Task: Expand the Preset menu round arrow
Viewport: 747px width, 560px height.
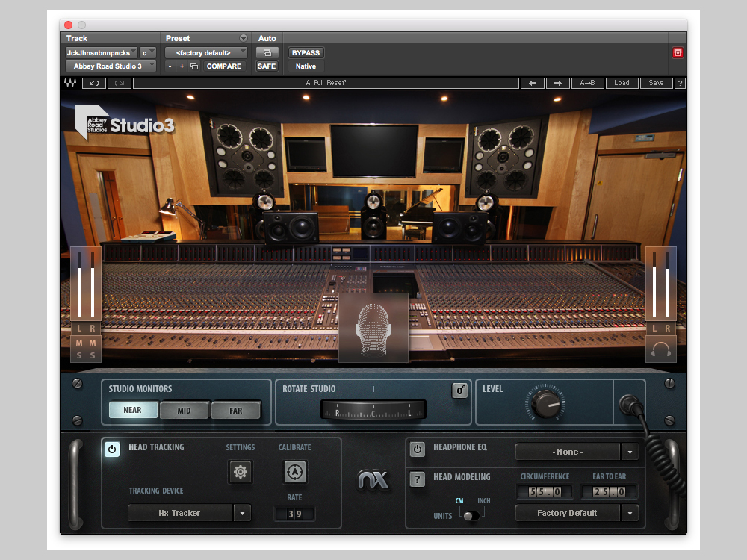Action: tap(244, 38)
